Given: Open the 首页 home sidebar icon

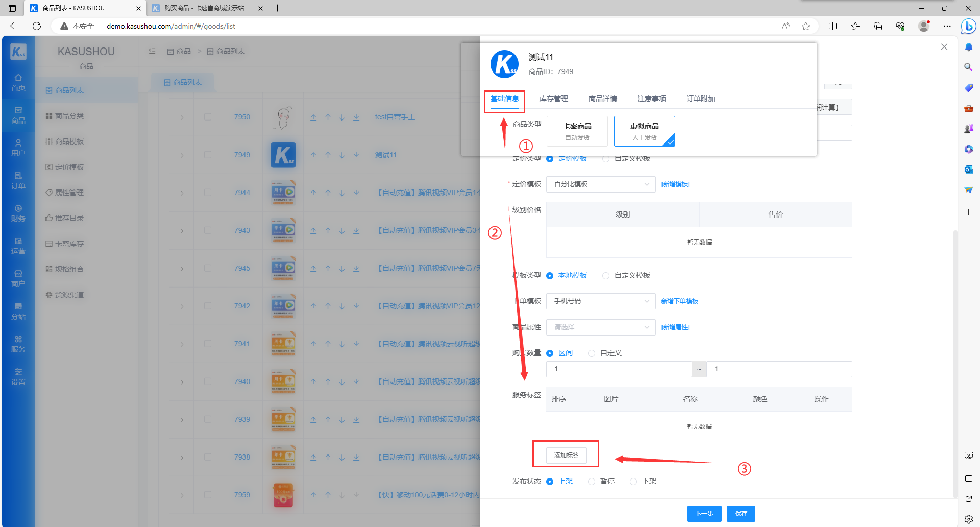Looking at the screenshot, I should (18, 82).
